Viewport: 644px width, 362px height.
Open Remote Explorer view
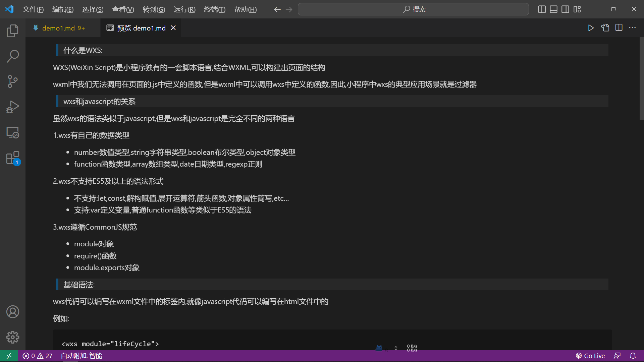pos(13,132)
